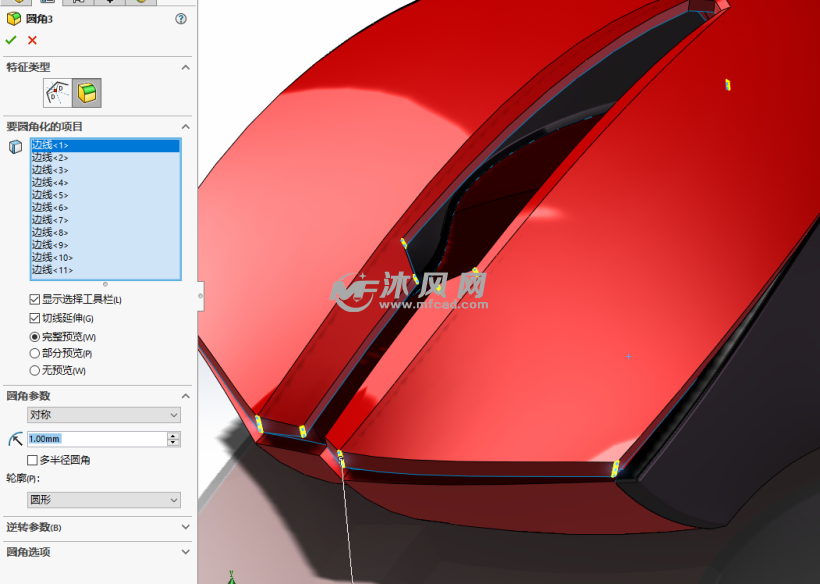
Task: Select 边线<7> in the list
Action: 105,220
